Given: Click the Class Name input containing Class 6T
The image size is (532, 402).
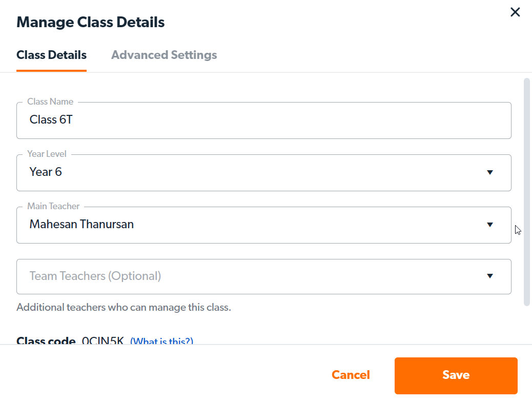Looking at the screenshot, I should pos(263,120).
